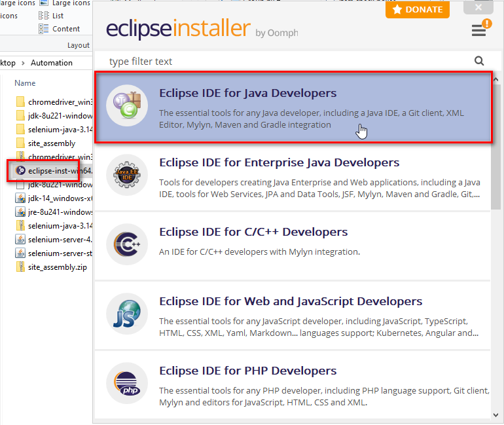504x425 pixels.
Task: Select the jdk-8u221-window folder
Action: (x=54, y=116)
